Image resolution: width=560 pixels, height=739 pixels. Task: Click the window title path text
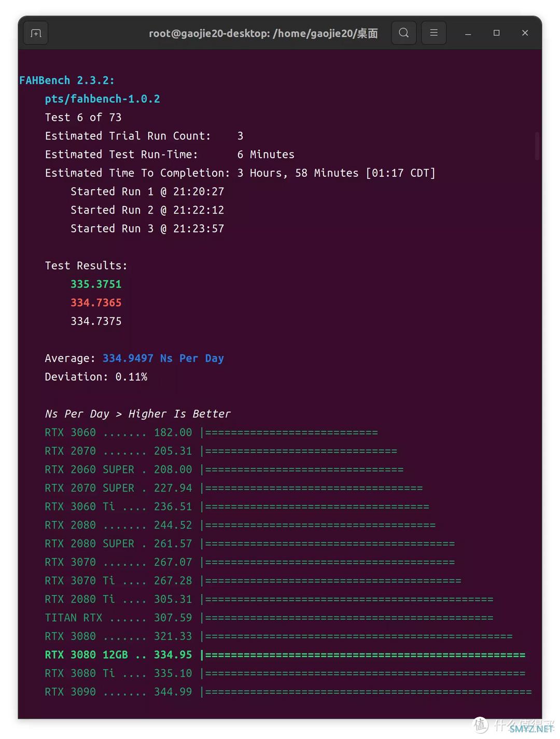[x=263, y=33]
